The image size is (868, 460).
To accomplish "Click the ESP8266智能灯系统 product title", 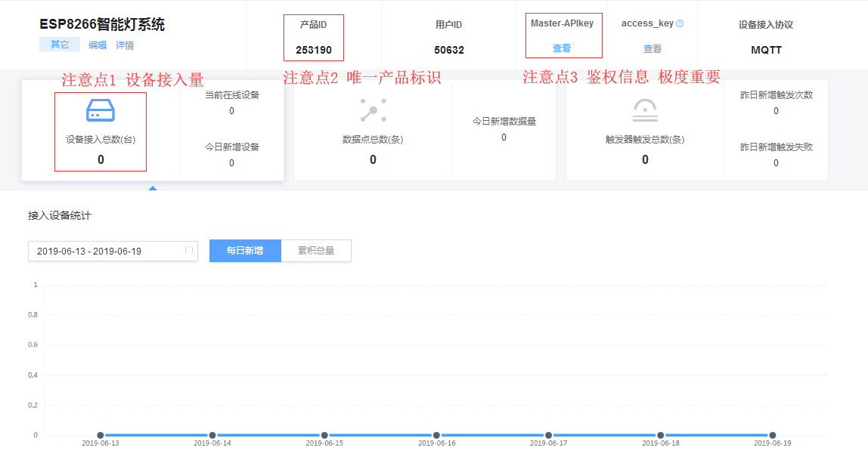I will [x=102, y=24].
